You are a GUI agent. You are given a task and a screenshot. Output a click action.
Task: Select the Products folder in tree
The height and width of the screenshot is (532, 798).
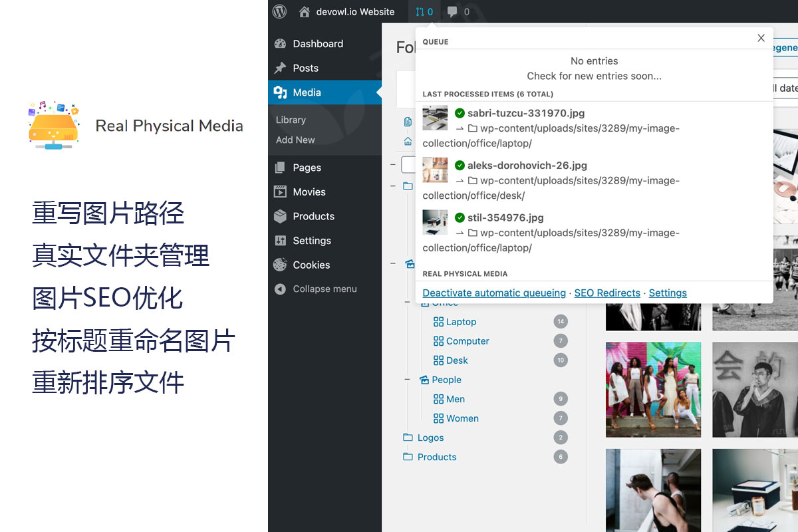[437, 457]
